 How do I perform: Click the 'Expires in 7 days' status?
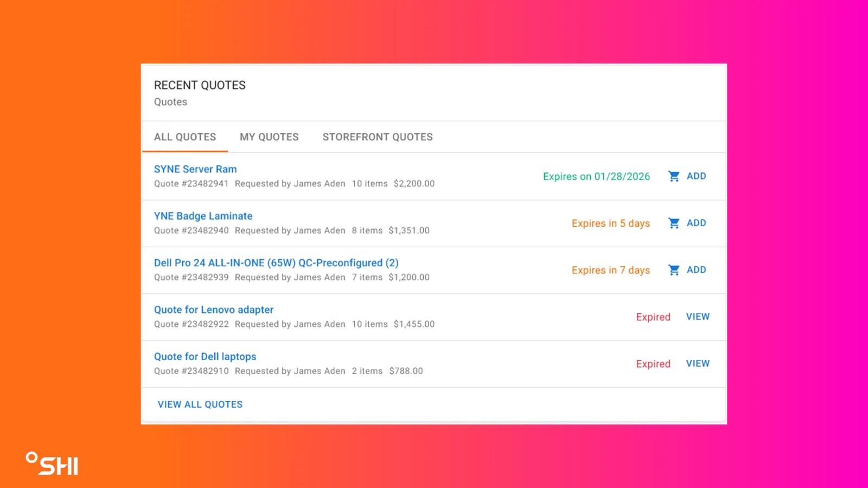pos(611,270)
